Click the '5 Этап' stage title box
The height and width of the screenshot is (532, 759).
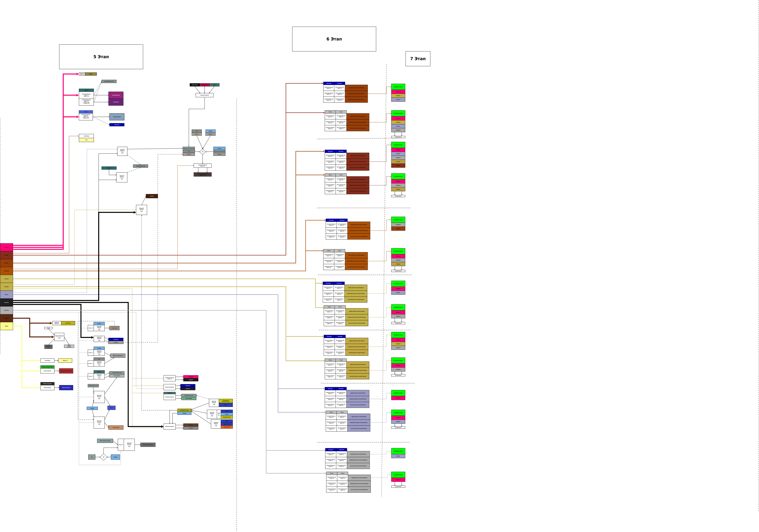click(x=101, y=57)
